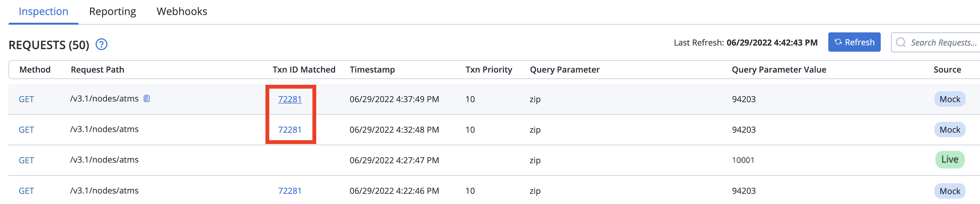Sort by the Timestamp column header

(372, 70)
